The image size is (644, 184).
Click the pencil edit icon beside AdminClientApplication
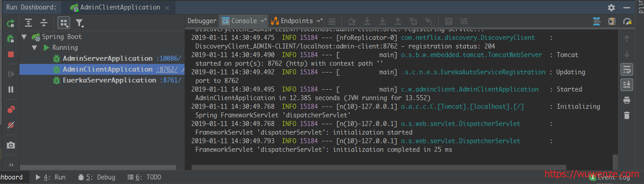point(182,70)
